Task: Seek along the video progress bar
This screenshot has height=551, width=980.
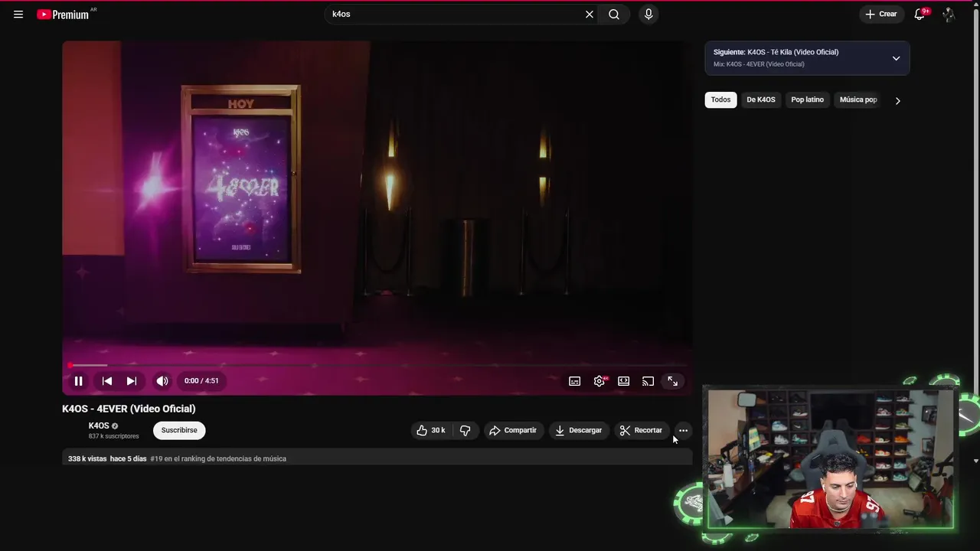Action: (377, 365)
